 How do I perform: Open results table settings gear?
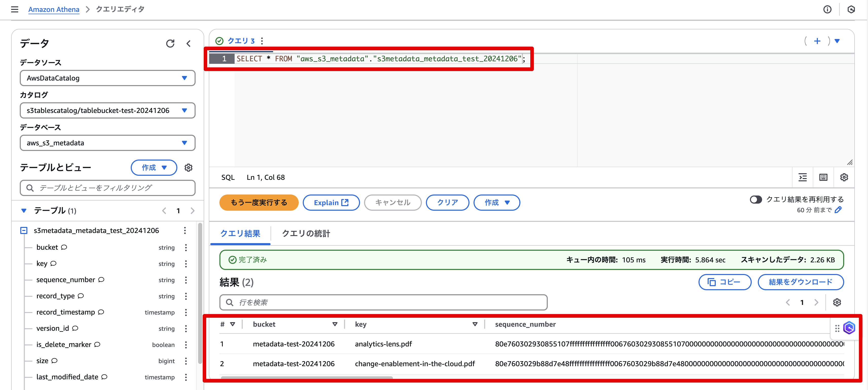tap(837, 302)
